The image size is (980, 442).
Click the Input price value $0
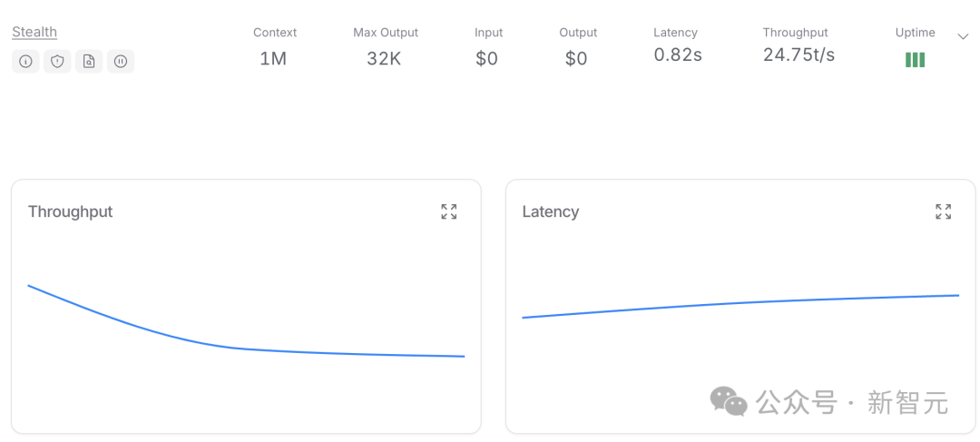(487, 59)
